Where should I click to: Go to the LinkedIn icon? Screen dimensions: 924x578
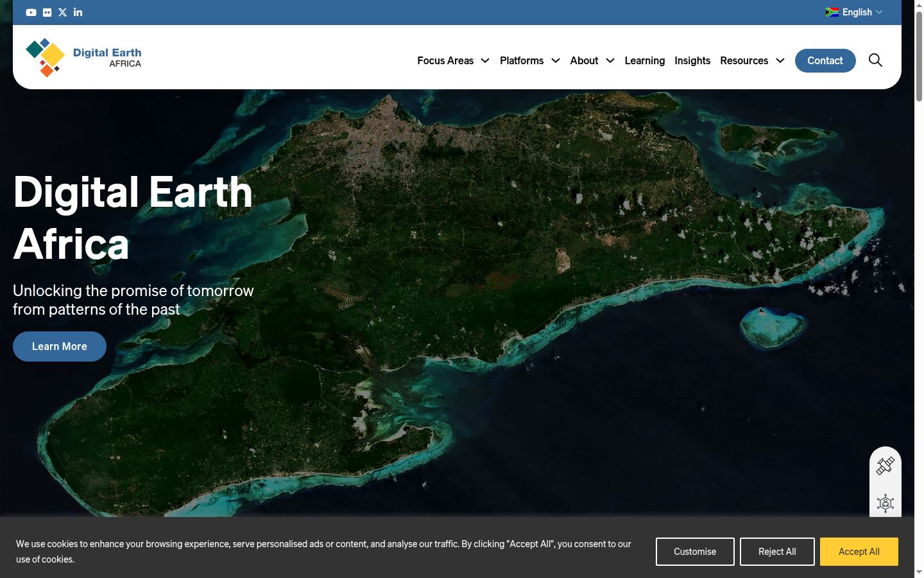[x=78, y=12]
